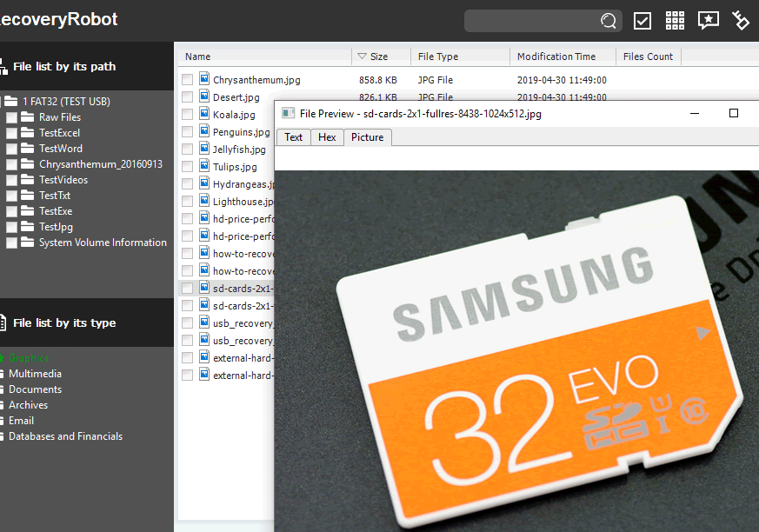759x532 pixels.
Task: Click the Lighthouse file icon
Action: coord(205,201)
